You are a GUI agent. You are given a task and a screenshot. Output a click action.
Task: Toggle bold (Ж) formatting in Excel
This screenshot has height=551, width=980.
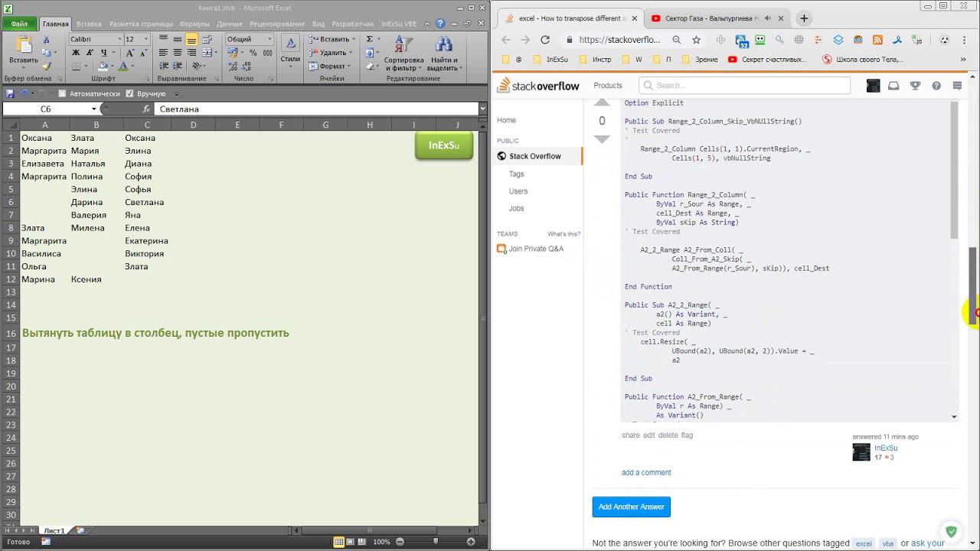76,53
